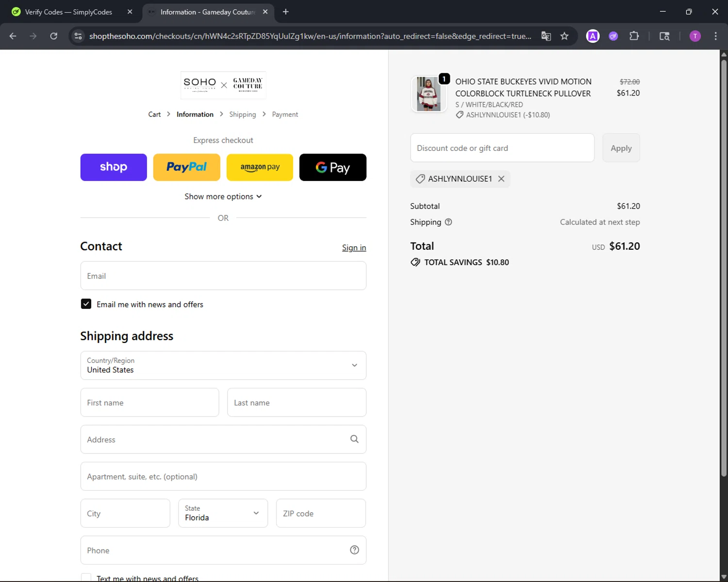Bookmark this page with the star icon
Screen dimensions: 728x582
click(564, 36)
